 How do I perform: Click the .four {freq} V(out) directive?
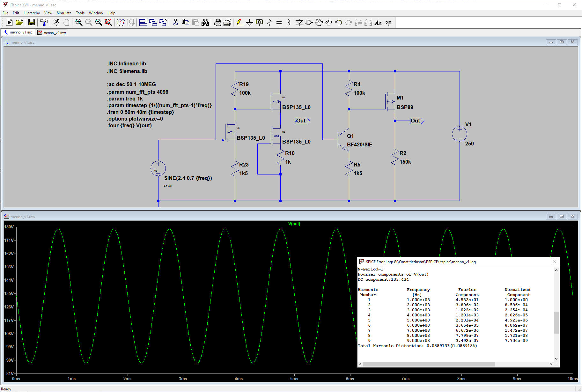[x=129, y=125]
